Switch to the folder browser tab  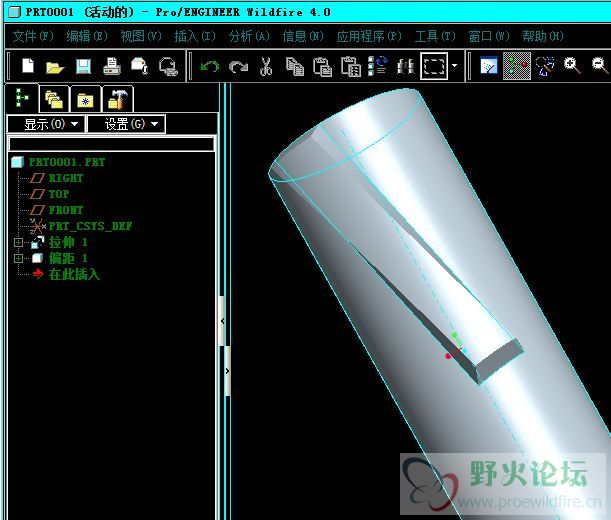(x=54, y=99)
